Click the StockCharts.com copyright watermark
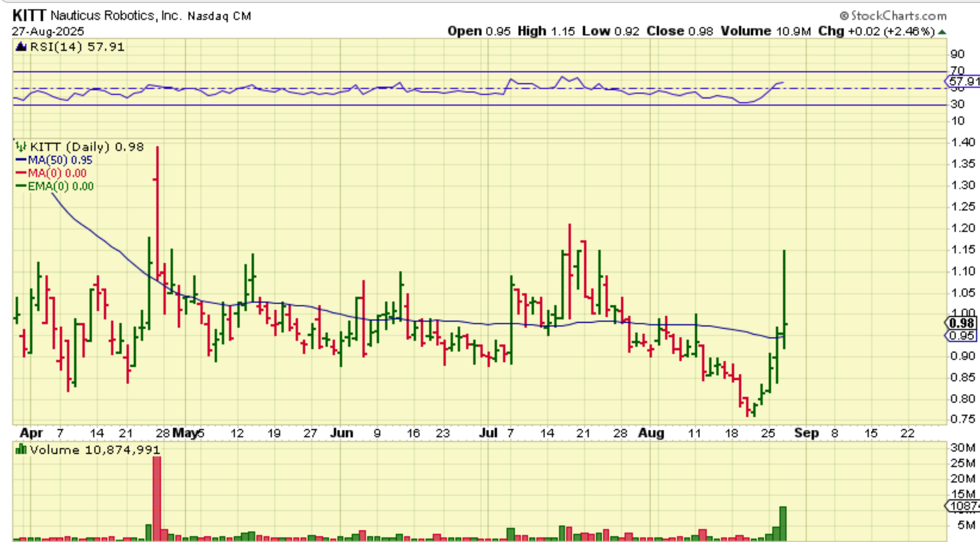This screenshot has height=542, width=980. [x=893, y=16]
